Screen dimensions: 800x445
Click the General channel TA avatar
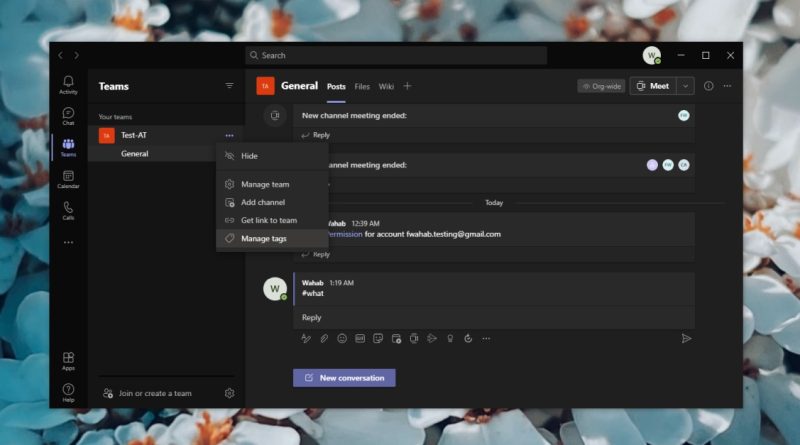(265, 86)
